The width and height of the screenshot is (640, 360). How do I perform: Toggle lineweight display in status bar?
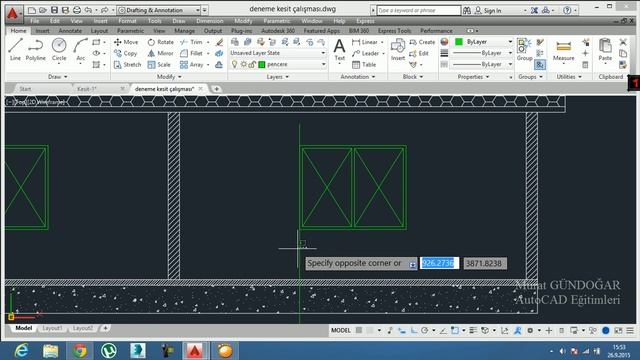coord(473,330)
